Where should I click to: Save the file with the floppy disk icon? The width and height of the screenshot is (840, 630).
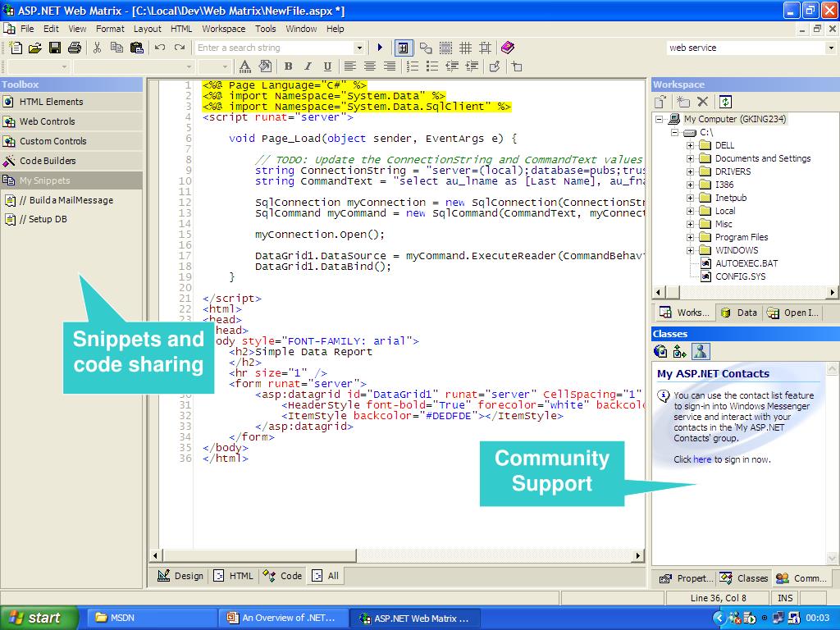pos(55,48)
